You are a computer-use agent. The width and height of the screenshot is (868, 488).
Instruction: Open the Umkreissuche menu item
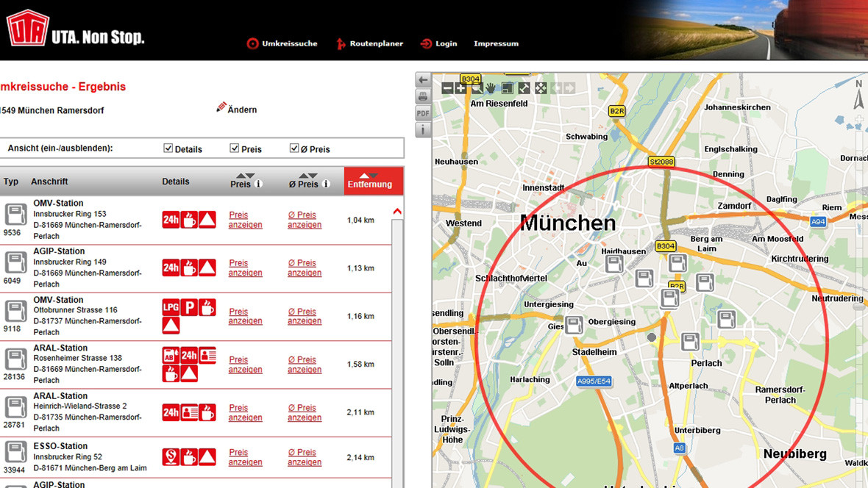[x=282, y=43]
